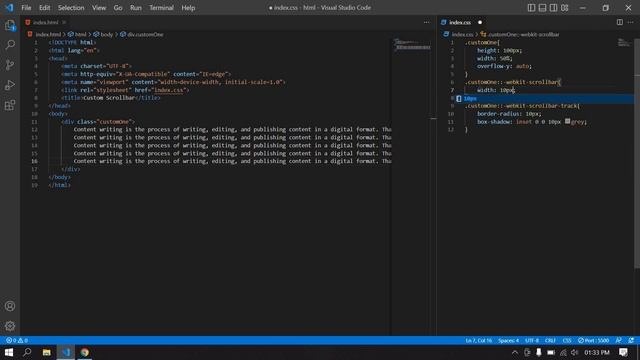Viewport: 640px width, 360px height.
Task: Open File Explorer from taskbar
Action: (x=47, y=352)
